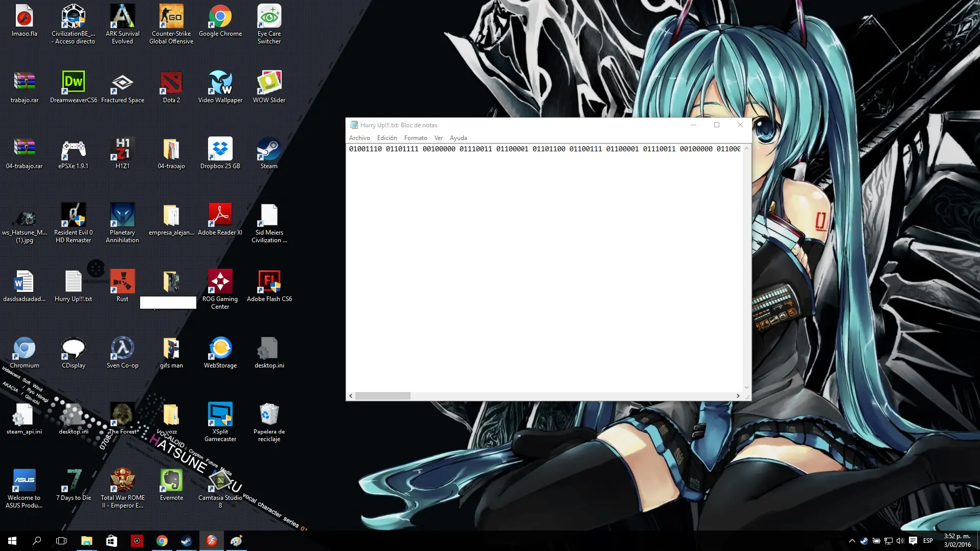Select the Adobe Reader XI icon
This screenshot has height=551, width=980.
point(220,220)
